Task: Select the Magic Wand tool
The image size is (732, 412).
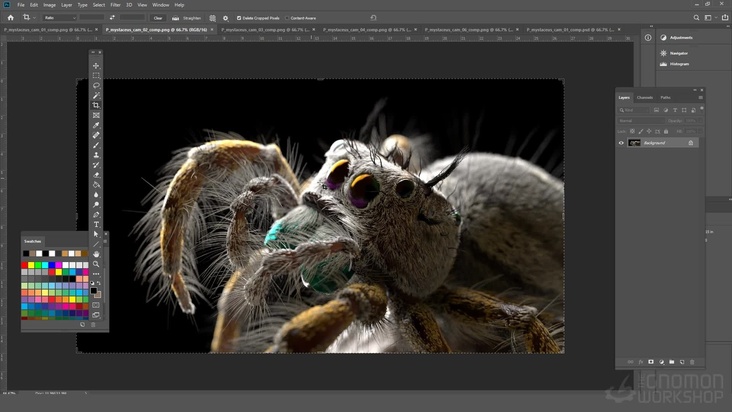Action: pos(96,95)
